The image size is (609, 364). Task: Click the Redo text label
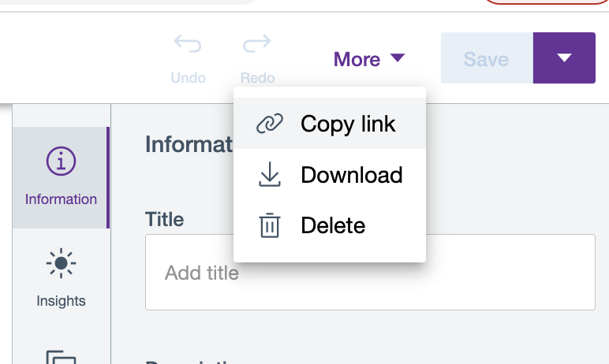tap(257, 78)
